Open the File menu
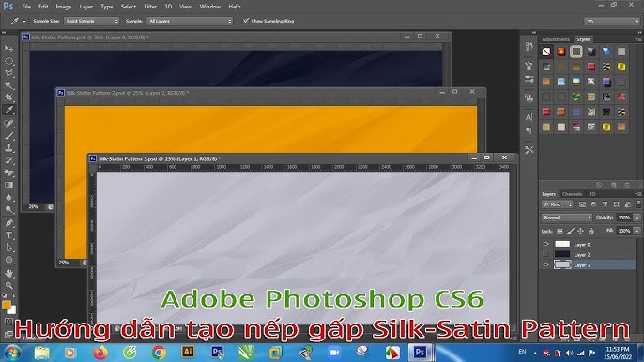Screen dimensions: 644x362 (26, 7)
